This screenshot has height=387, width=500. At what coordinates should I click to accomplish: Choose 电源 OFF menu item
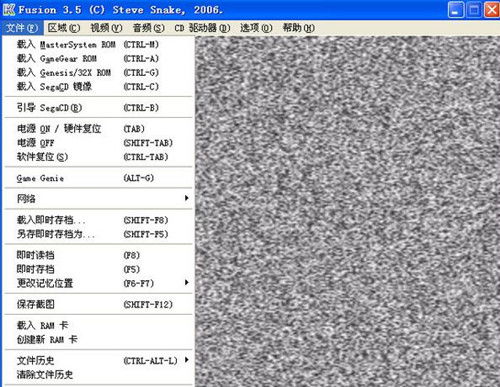tap(99, 143)
